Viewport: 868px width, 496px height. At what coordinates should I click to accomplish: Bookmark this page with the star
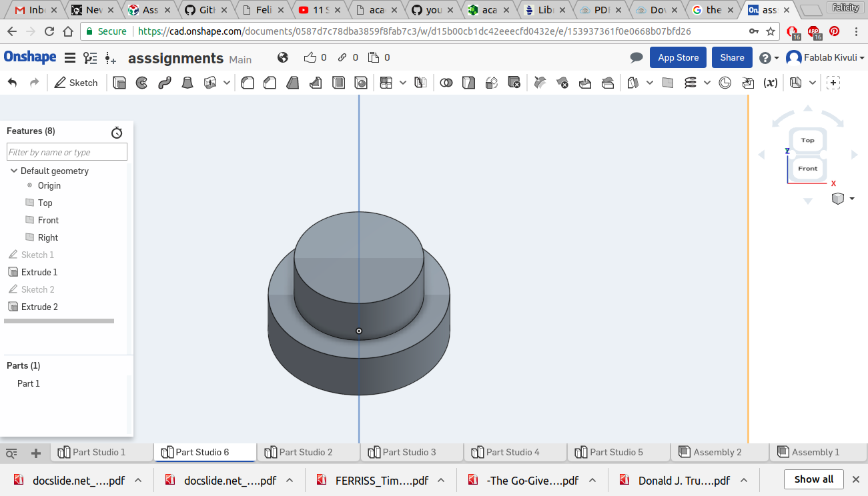771,31
